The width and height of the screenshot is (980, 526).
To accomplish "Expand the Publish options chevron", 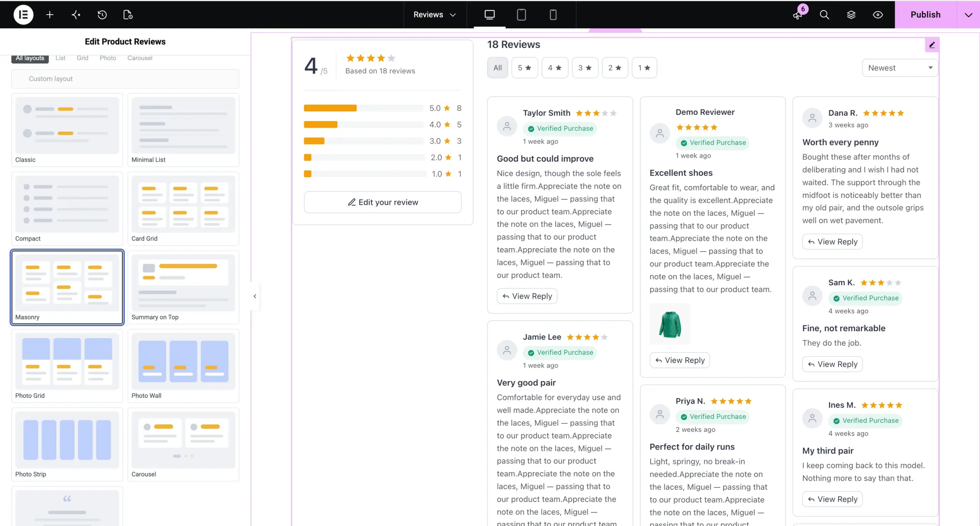I will pos(968,15).
